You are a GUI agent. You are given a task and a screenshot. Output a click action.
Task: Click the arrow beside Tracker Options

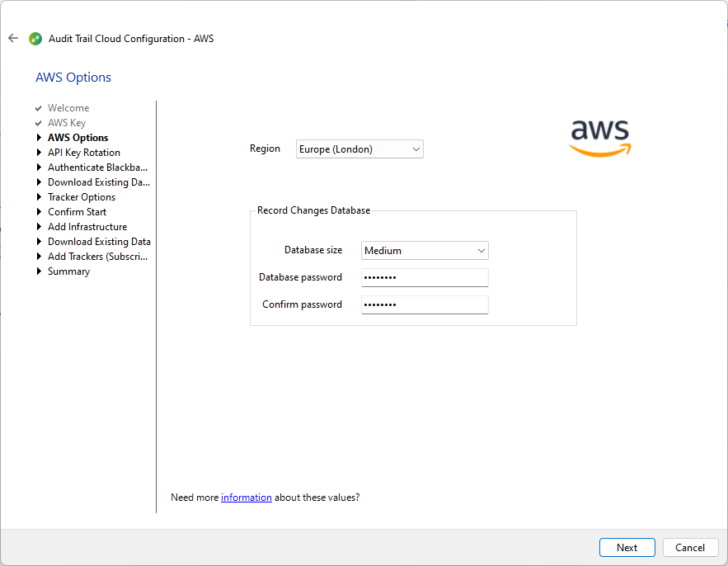tap(39, 196)
